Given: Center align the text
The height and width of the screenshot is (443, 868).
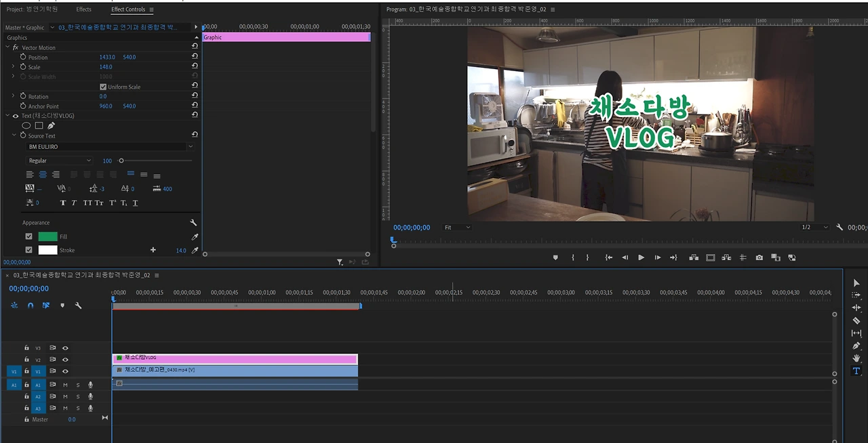Looking at the screenshot, I should click(43, 175).
